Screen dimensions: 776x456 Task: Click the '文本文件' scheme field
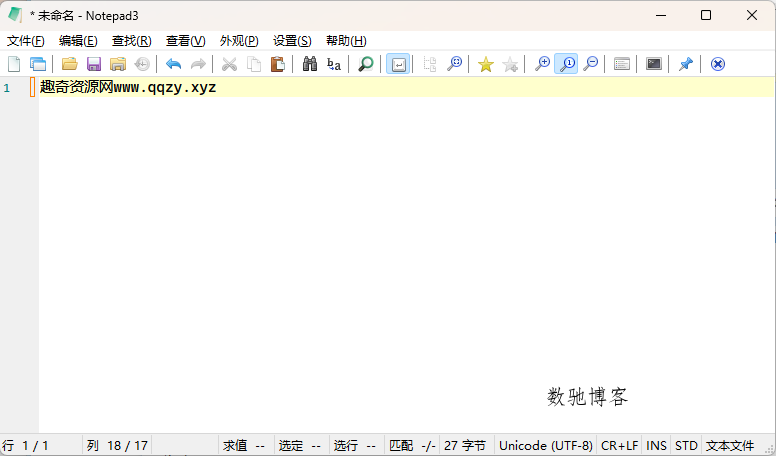(x=730, y=446)
